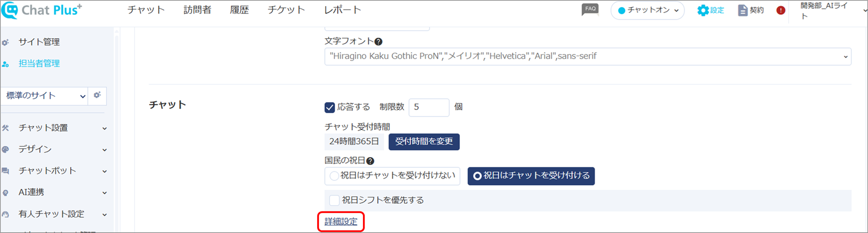Click the チャットボット chat bubble icon

coord(6,171)
